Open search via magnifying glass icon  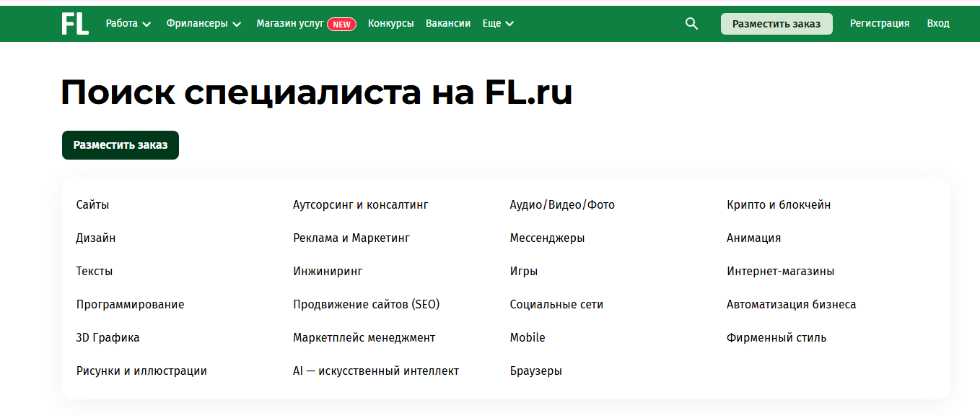(x=691, y=24)
